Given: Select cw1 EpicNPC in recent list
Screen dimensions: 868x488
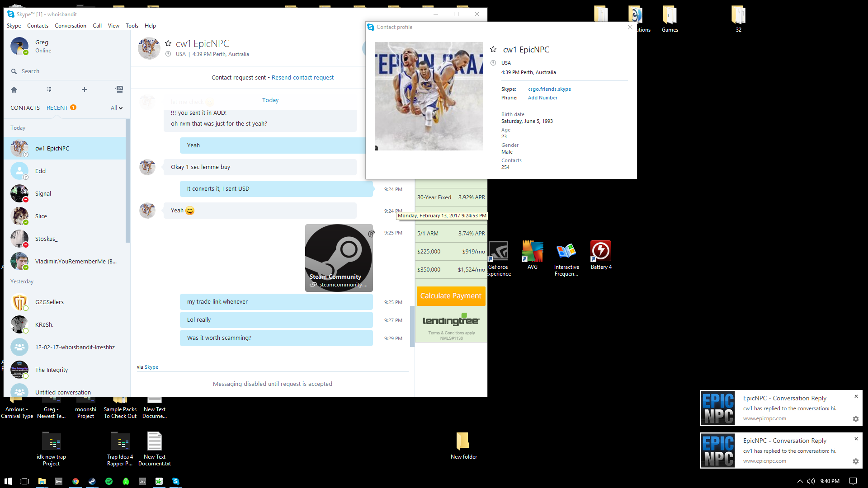Looking at the screenshot, I should pyautogui.click(x=65, y=148).
